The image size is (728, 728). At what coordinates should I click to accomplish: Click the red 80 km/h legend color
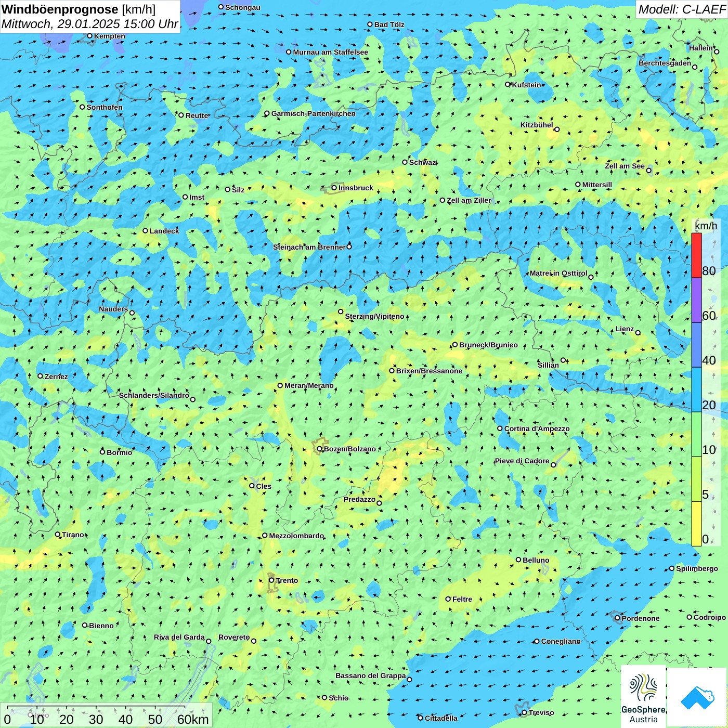pos(696,255)
